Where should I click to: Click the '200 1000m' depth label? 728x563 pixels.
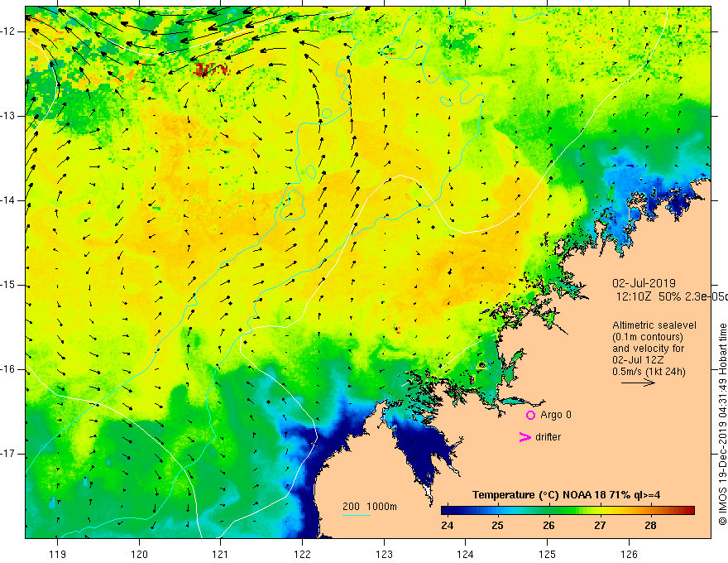370,507
